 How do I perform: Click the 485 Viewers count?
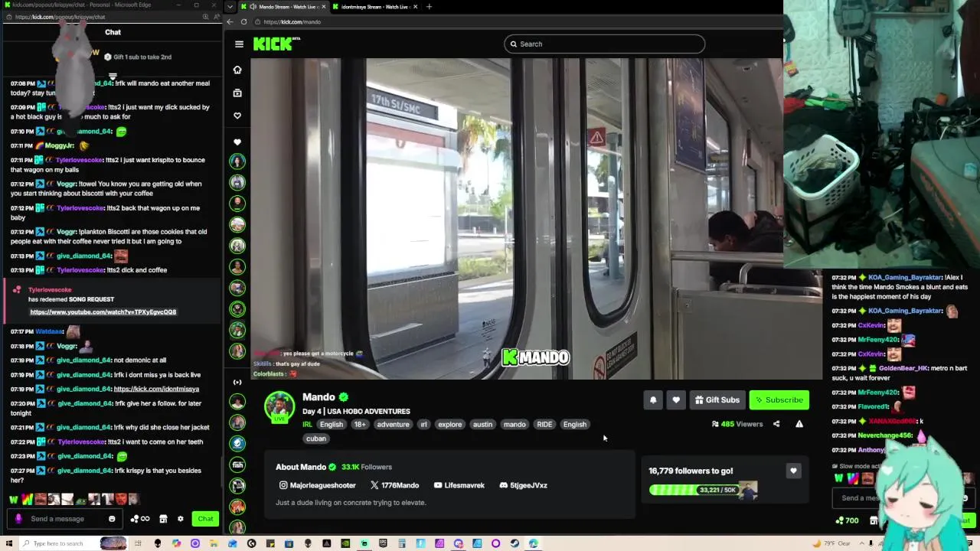pos(737,424)
